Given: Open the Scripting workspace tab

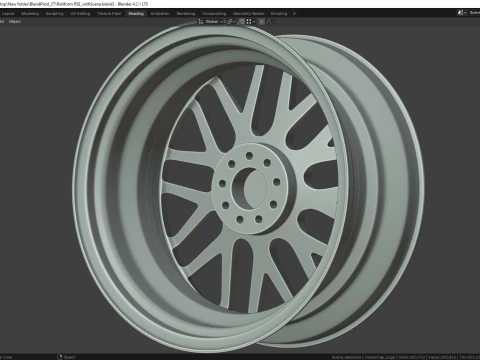Looking at the screenshot, I should click(x=279, y=14).
